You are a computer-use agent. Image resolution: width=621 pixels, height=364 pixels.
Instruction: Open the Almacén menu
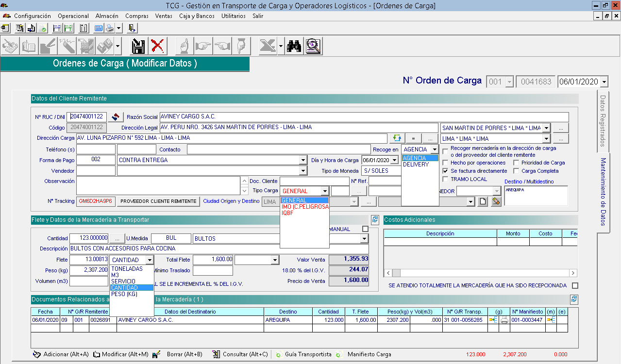tap(107, 16)
